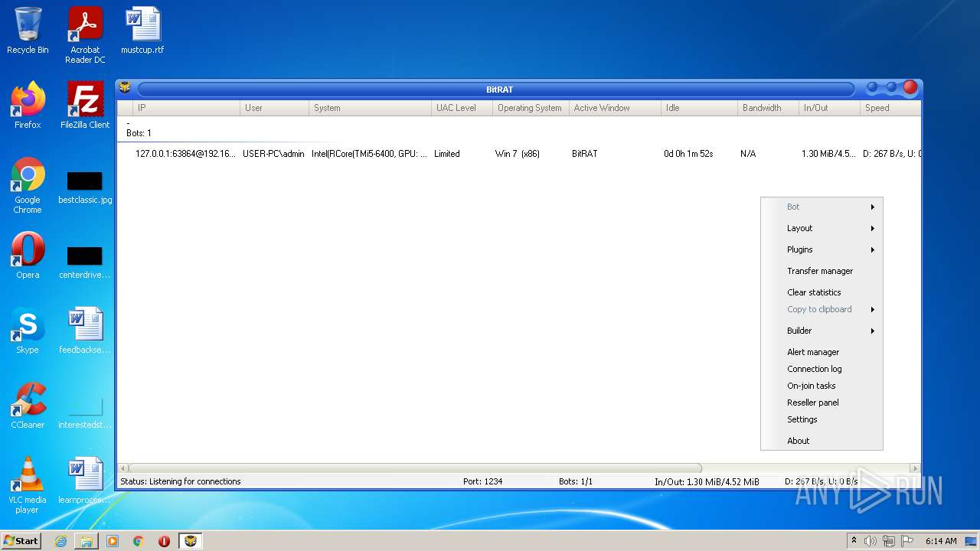Viewport: 980px width, 551px height.
Task: Open Connection log menu entry
Action: (x=822, y=369)
